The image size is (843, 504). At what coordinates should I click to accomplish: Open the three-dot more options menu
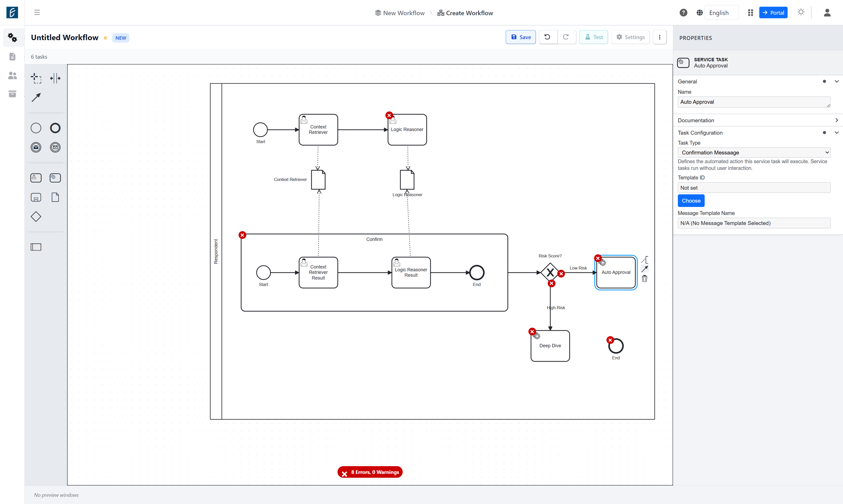[x=660, y=37]
